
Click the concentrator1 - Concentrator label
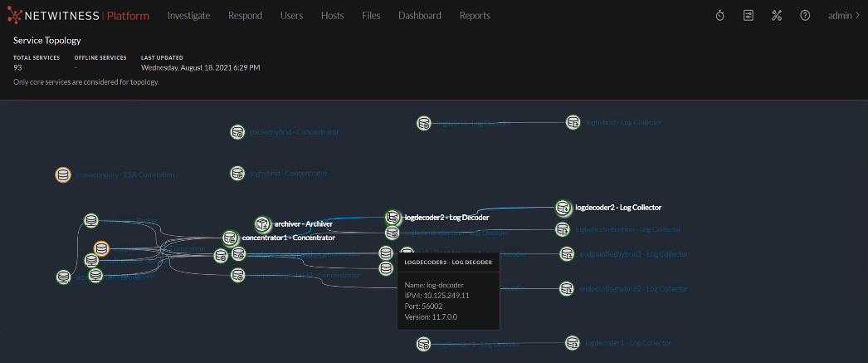(x=289, y=238)
